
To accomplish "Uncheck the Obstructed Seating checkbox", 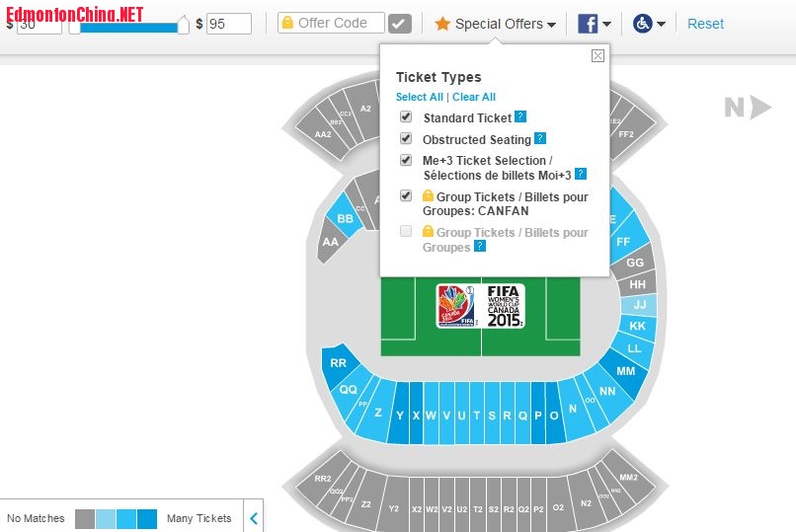I will (x=406, y=138).
